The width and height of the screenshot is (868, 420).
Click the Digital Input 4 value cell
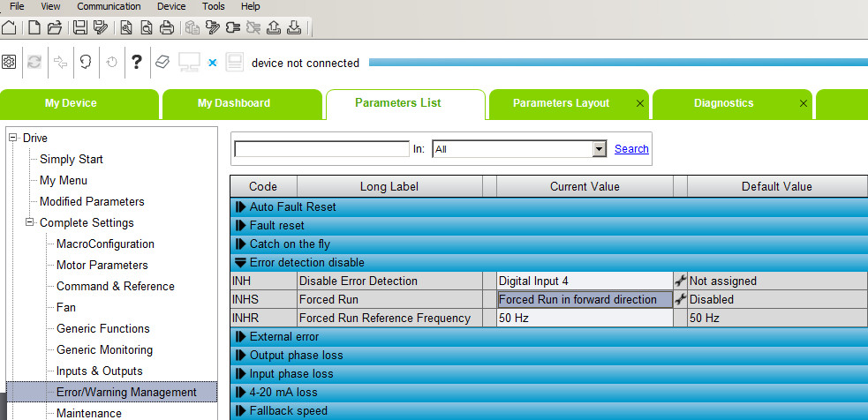coord(585,281)
